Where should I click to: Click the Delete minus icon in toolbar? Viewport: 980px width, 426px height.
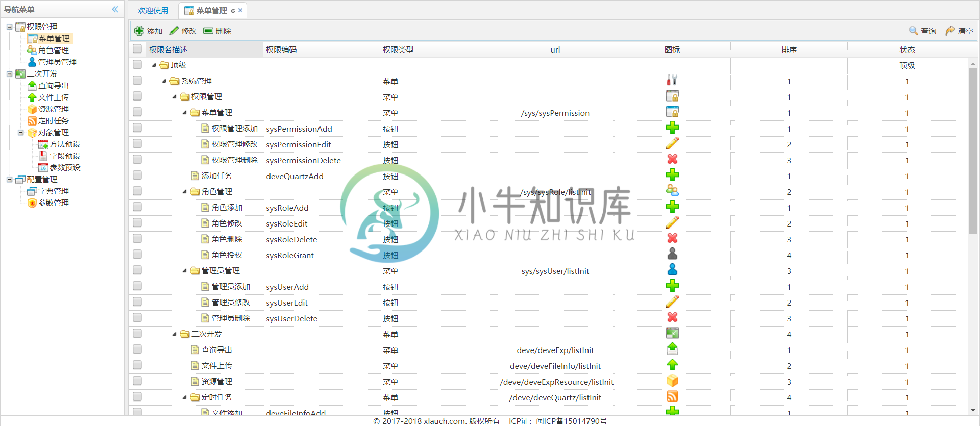tap(208, 31)
